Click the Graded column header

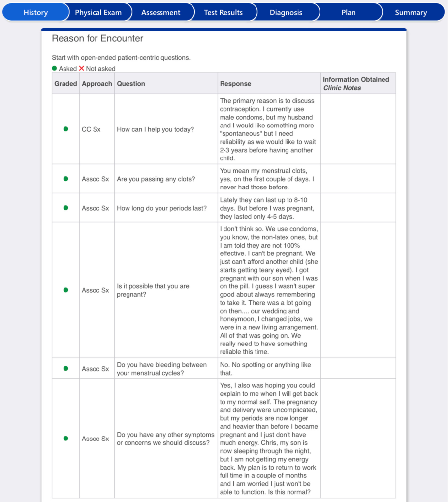(65, 84)
